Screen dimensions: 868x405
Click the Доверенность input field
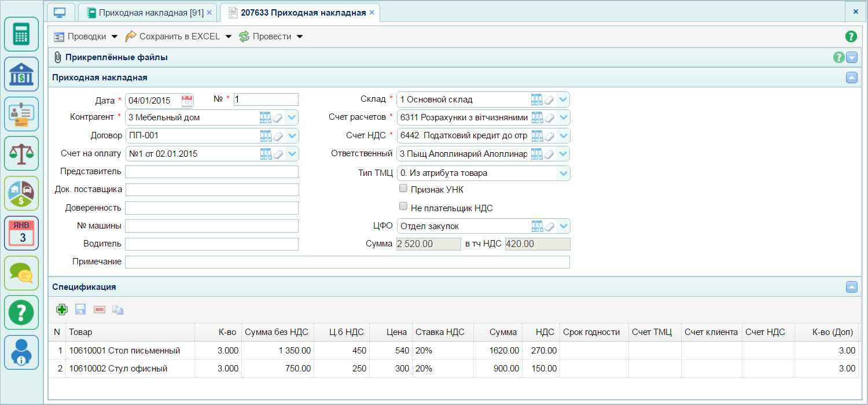click(x=212, y=208)
